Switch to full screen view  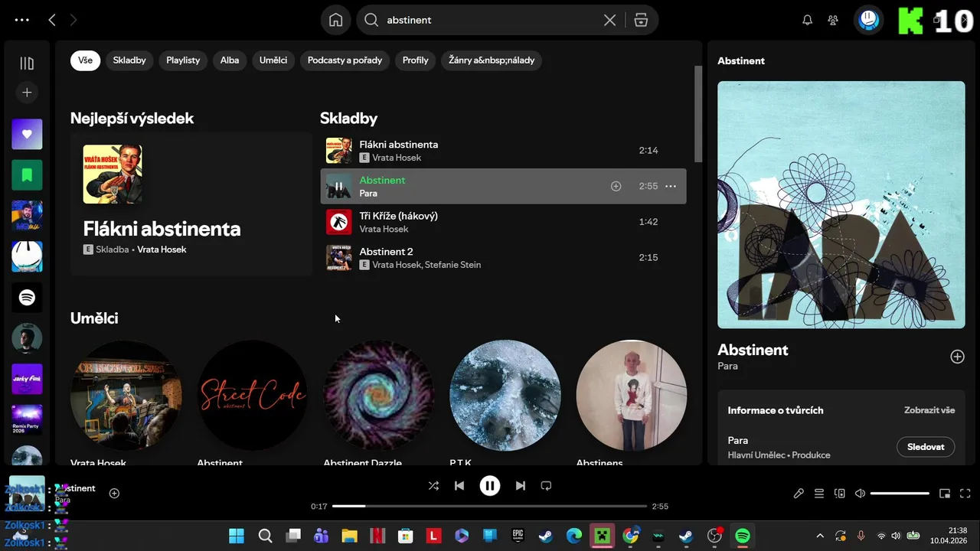pyautogui.click(x=965, y=494)
